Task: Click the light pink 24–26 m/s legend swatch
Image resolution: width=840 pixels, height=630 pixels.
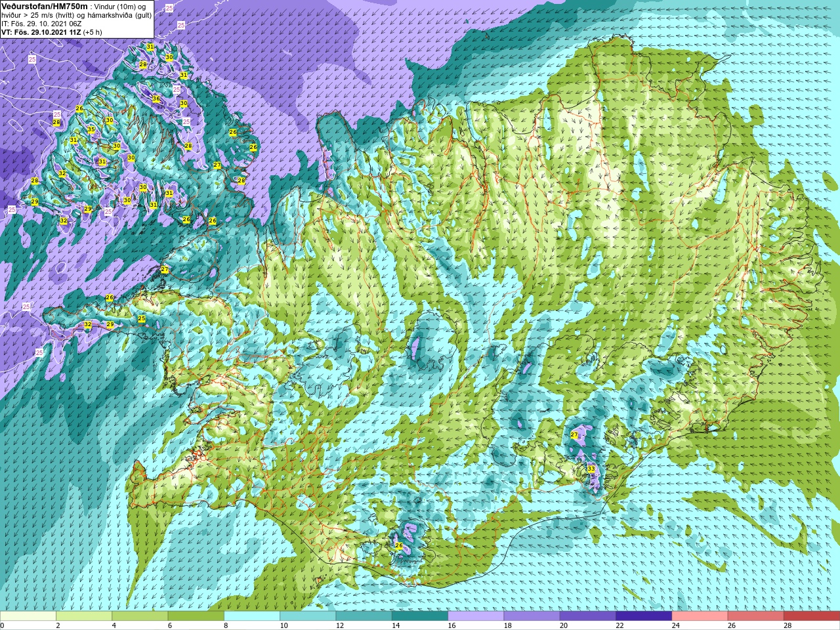Action: pyautogui.click(x=700, y=616)
